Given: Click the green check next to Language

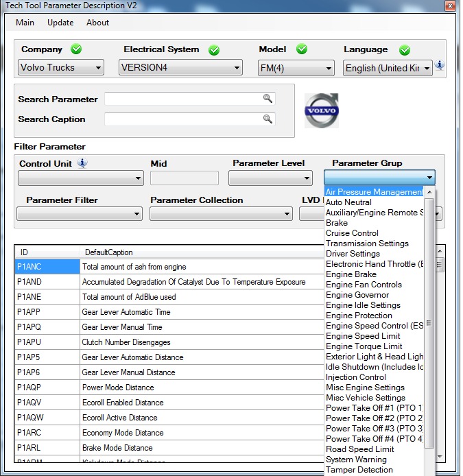Looking at the screenshot, I should 405,50.
